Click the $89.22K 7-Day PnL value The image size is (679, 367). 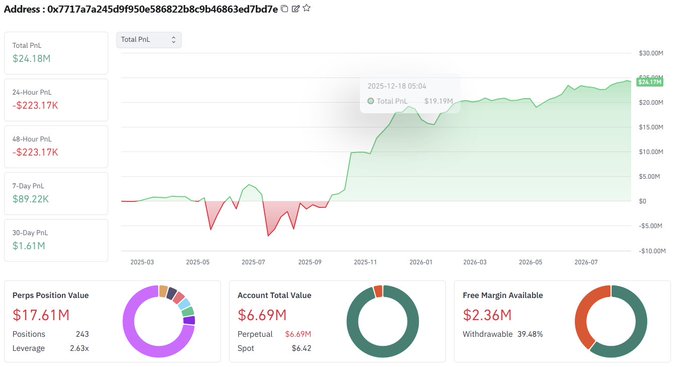coord(30,199)
